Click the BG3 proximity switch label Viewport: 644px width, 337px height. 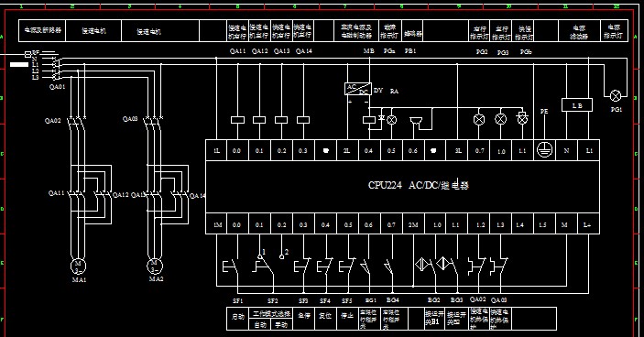tap(457, 300)
